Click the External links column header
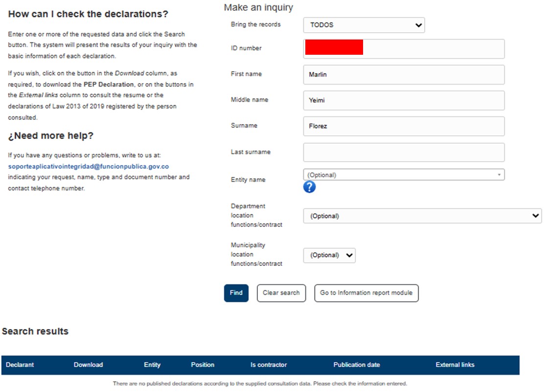The width and height of the screenshot is (549, 392). point(455,365)
